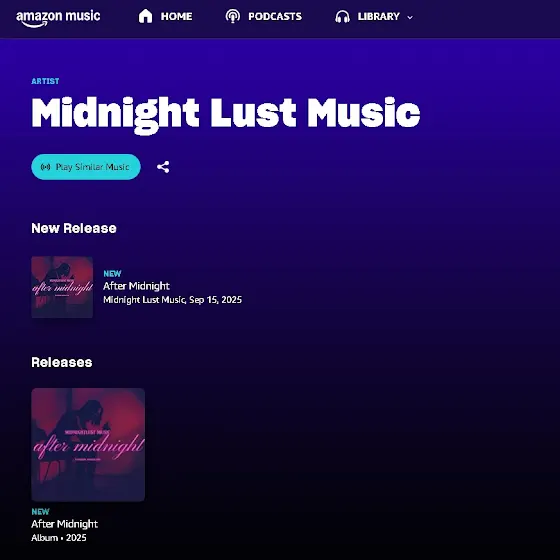
Task: Click the Play Similar Music button
Action: [x=86, y=167]
